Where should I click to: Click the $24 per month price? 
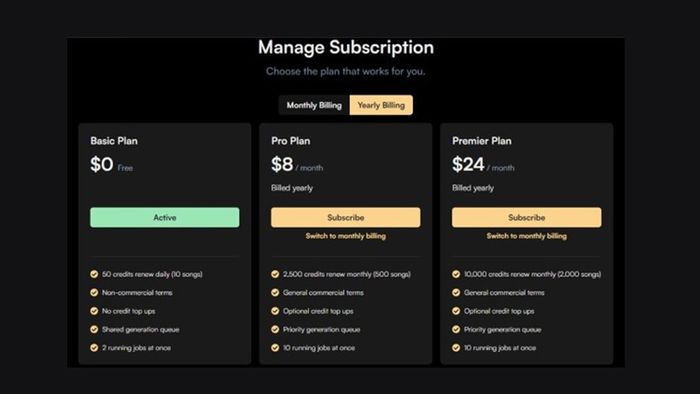(x=483, y=165)
